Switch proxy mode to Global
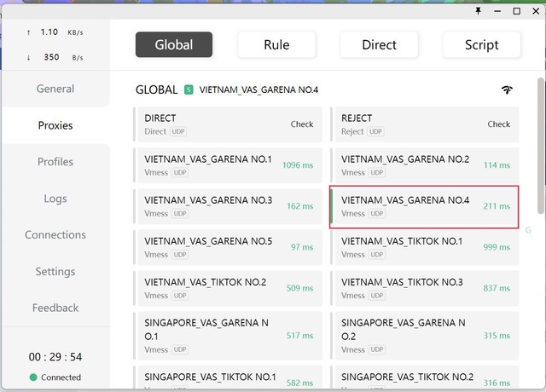Viewport: 546px width, 392px height. pos(174,44)
